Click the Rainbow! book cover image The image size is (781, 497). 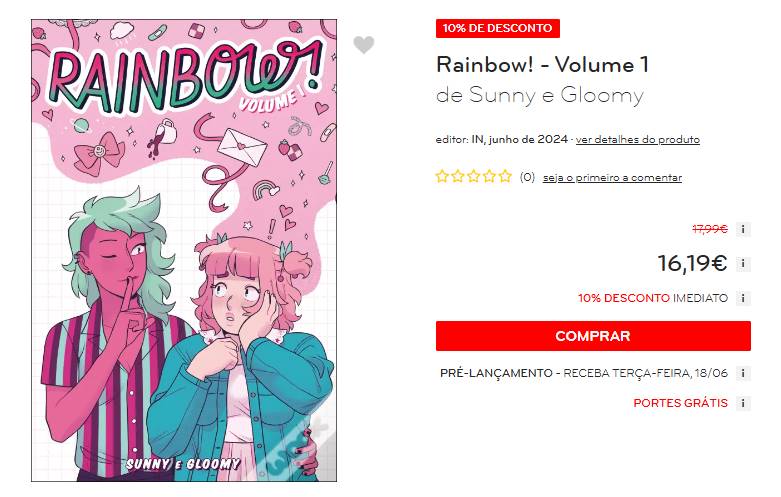[184, 250]
